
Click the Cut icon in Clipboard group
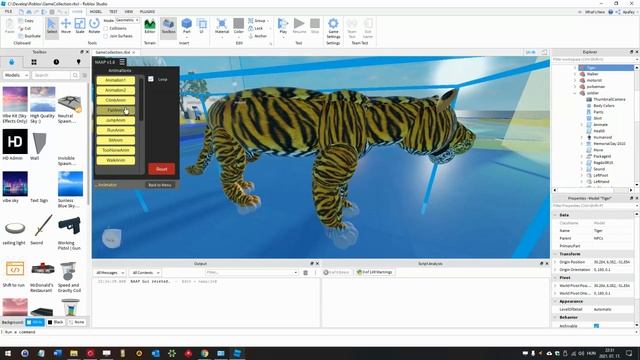click(x=24, y=28)
